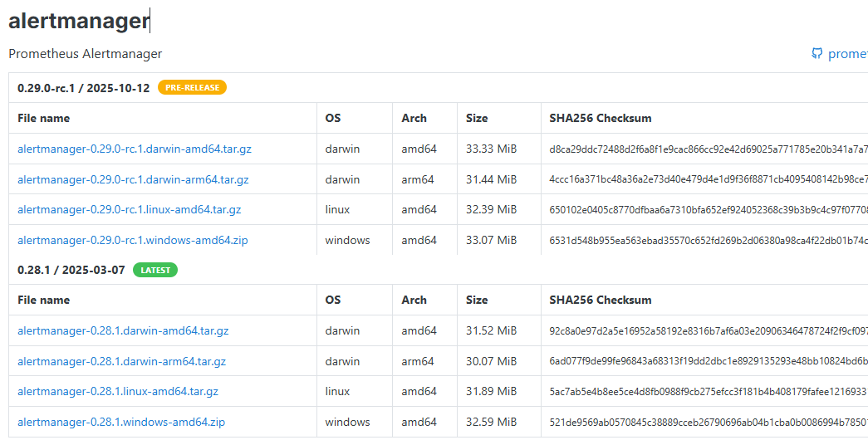Download alertmanager-0.29.0-rc.1.darwin-arm64.tar.gz
The image size is (868, 440).
(133, 180)
